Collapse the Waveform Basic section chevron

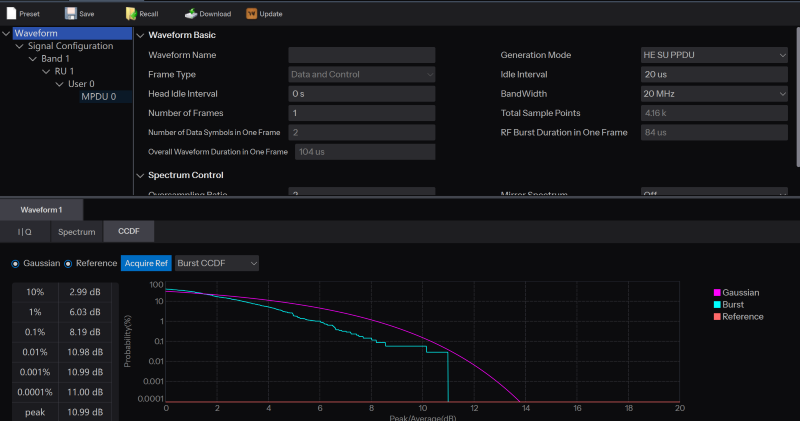[x=139, y=36]
